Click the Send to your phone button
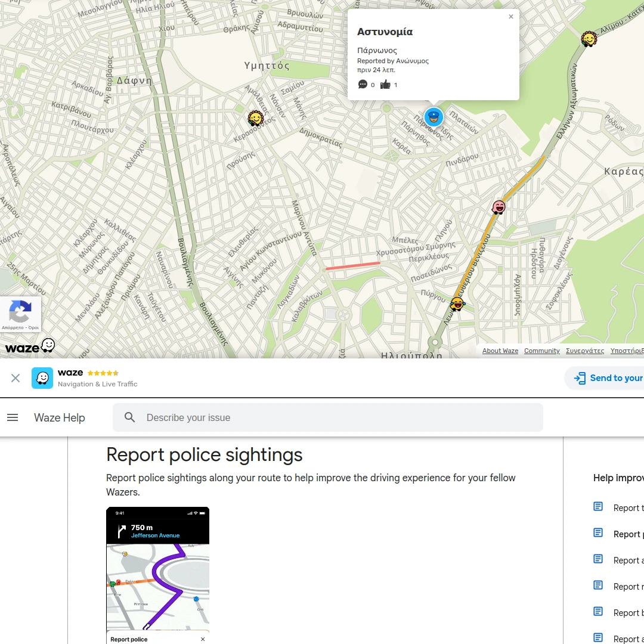 pyautogui.click(x=609, y=378)
